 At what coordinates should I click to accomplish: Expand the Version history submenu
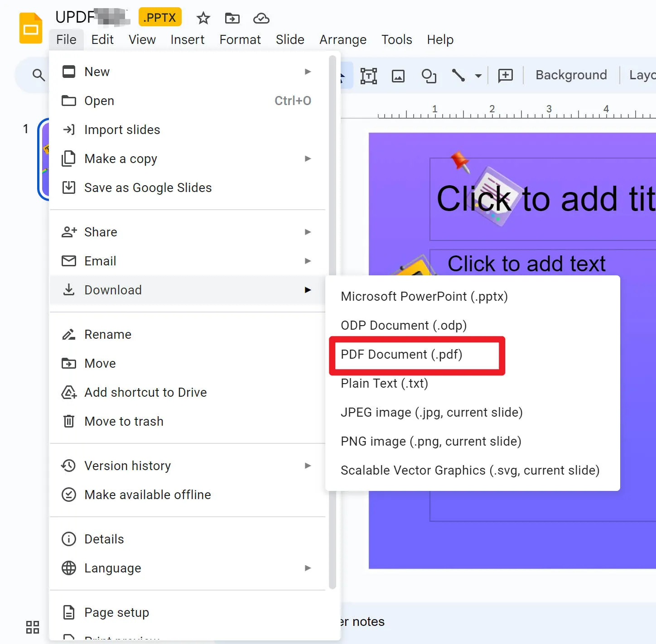[x=308, y=465]
